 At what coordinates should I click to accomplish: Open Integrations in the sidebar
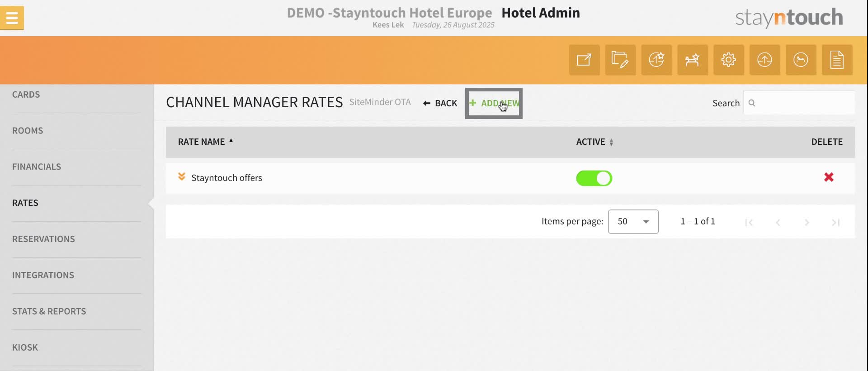click(x=43, y=276)
